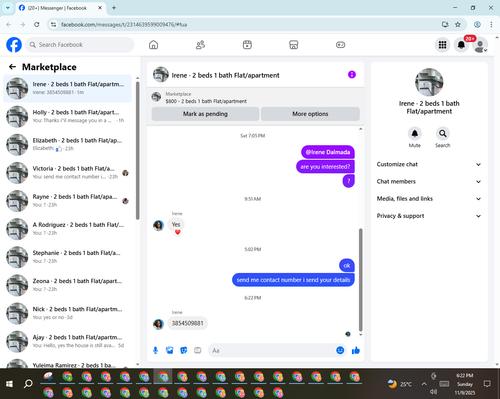The image size is (500, 399).
Task: Open Victoria conversation in the list
Action: (67, 173)
